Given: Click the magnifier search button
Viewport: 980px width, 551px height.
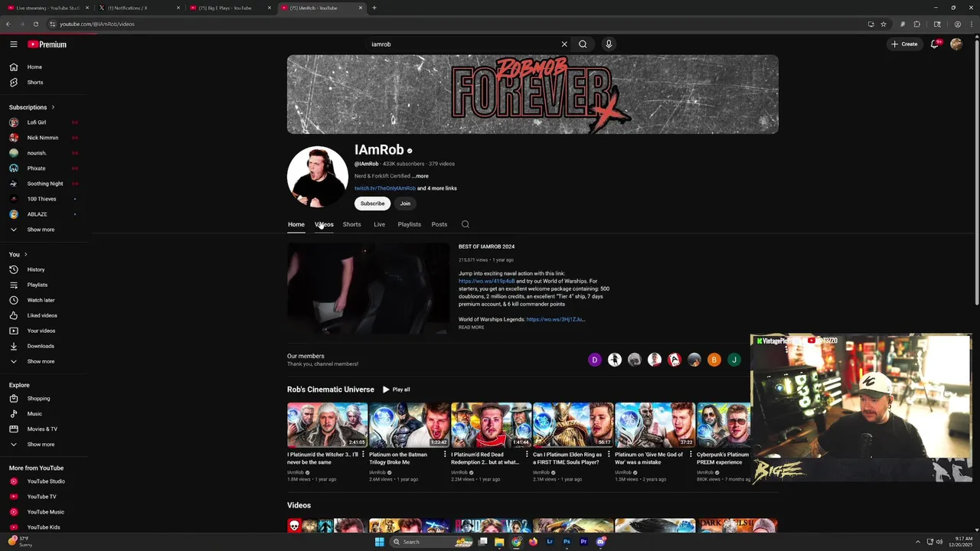Looking at the screenshot, I should tap(583, 44).
